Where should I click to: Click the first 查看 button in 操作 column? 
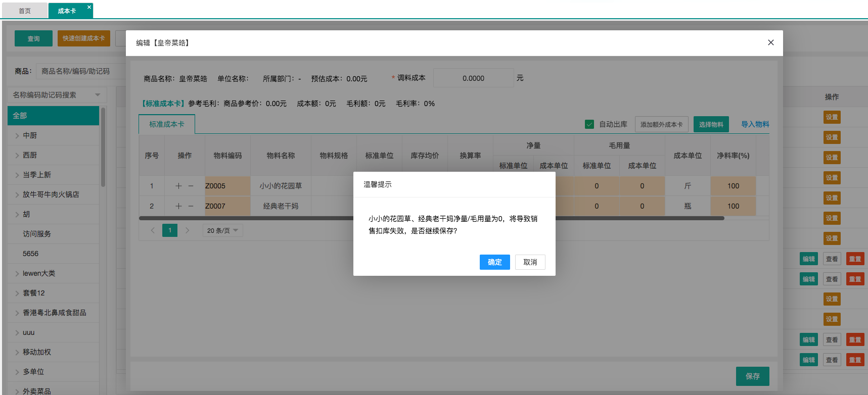(832, 259)
